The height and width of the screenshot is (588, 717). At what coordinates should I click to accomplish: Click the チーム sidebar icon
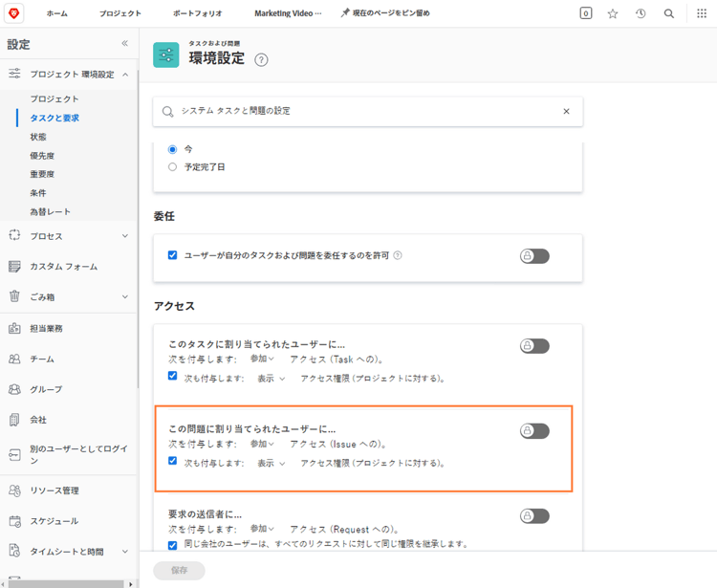coord(14,359)
